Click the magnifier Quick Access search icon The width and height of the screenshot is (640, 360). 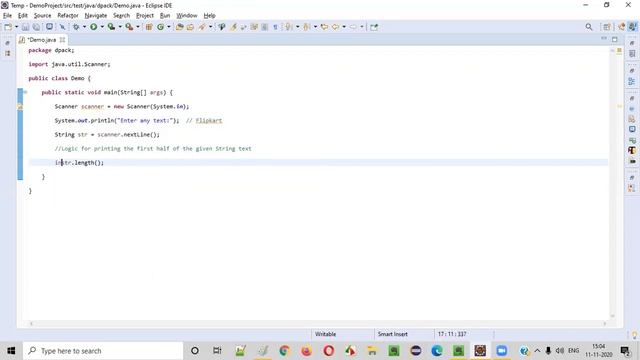589,27
